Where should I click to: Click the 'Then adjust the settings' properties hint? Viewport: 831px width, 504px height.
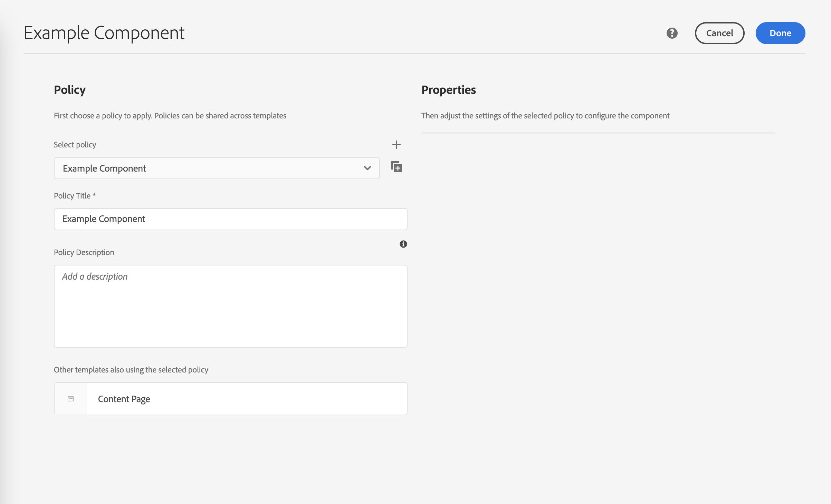pos(545,116)
